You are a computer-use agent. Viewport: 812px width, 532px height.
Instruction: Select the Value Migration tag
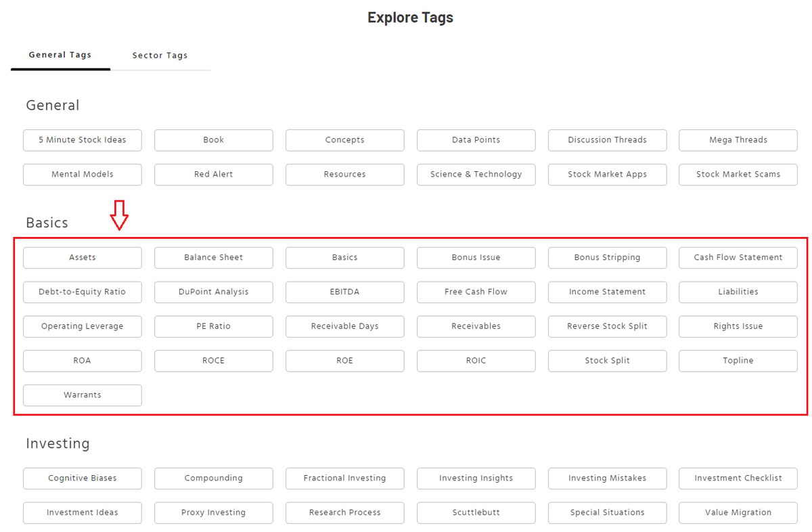738,512
